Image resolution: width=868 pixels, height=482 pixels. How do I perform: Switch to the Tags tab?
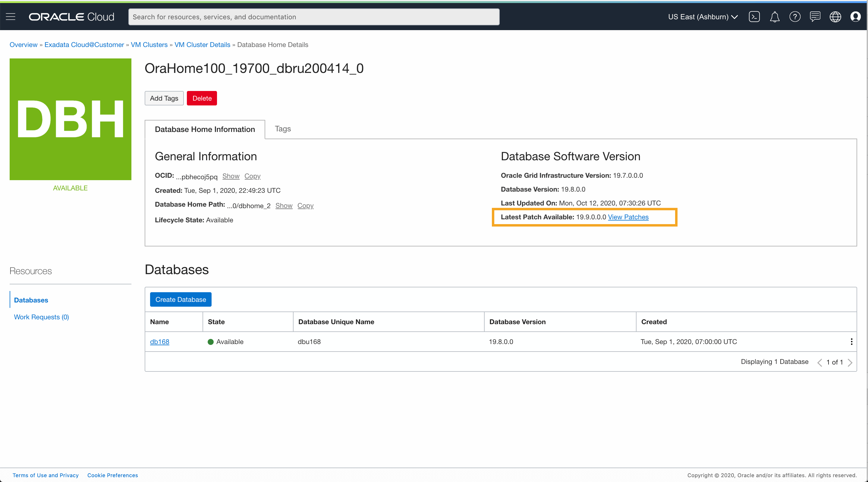click(x=282, y=129)
